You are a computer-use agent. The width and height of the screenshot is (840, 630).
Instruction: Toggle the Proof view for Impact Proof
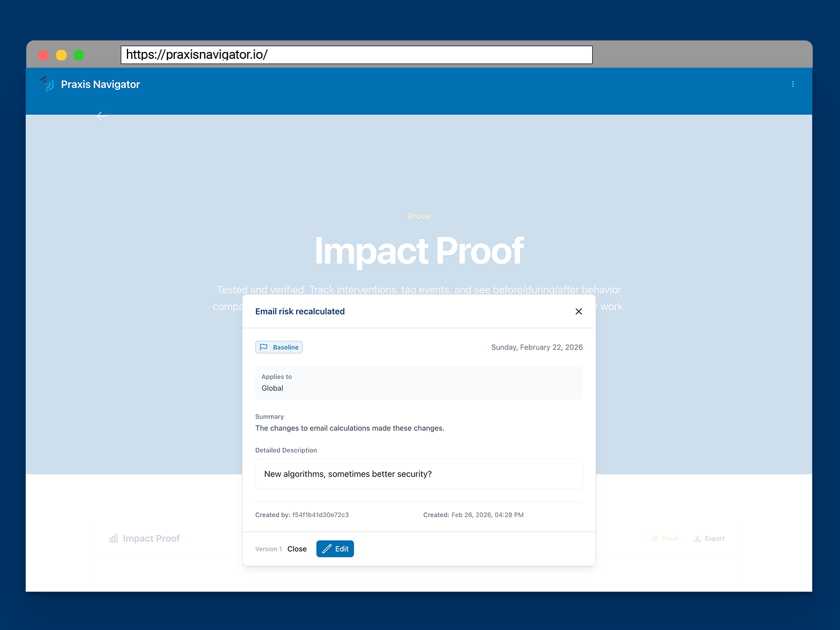(x=665, y=538)
